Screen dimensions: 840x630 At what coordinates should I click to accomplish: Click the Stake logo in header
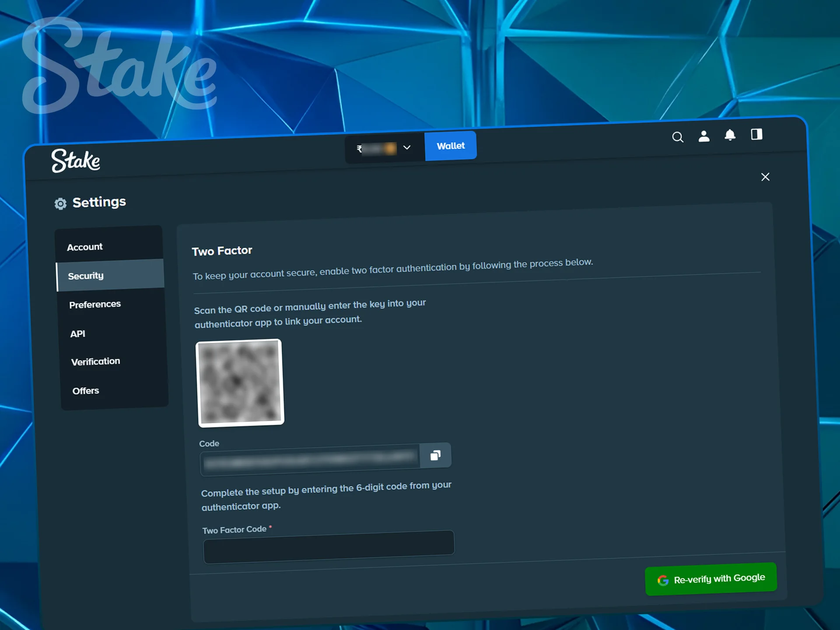pyautogui.click(x=76, y=161)
